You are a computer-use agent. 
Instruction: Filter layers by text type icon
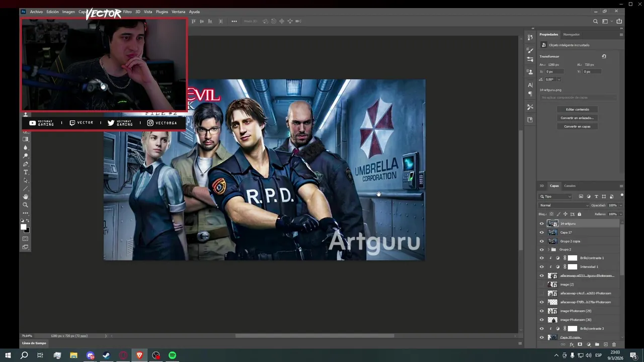coord(596,197)
